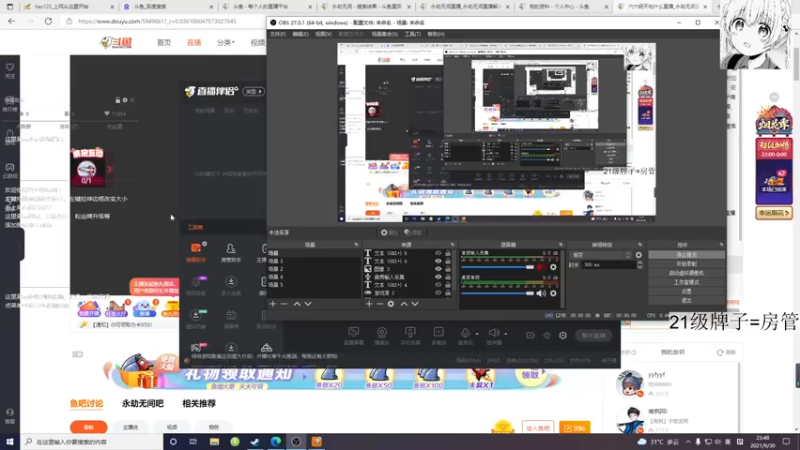The width and height of the screenshot is (800, 450).
Task: Toggle visibility of 文本 (GDI+) 5 source
Action: 438,253
